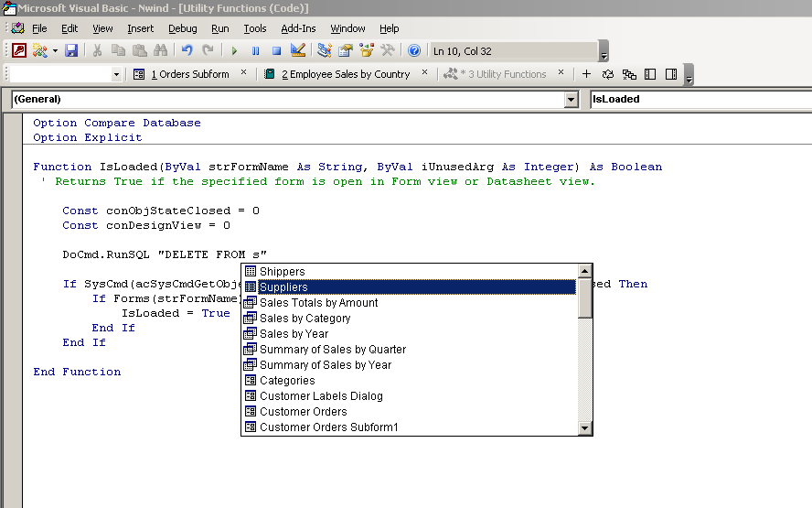The image size is (812, 508).
Task: Select Customer Orders entry
Action: pyautogui.click(x=410, y=412)
